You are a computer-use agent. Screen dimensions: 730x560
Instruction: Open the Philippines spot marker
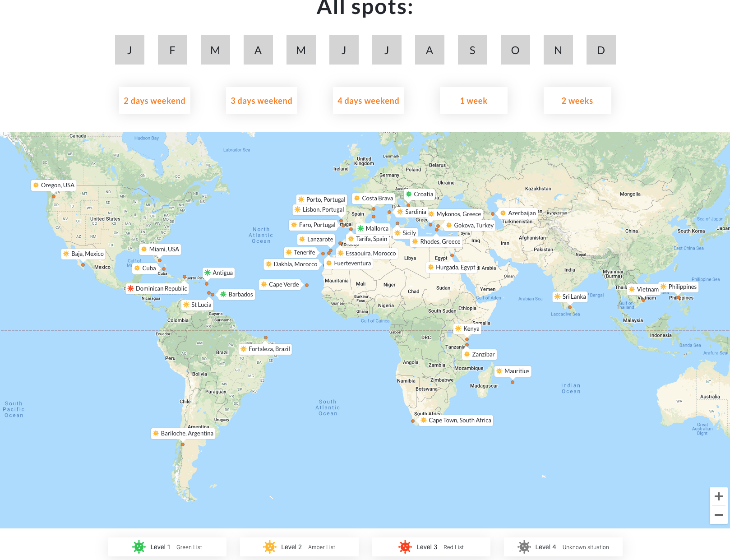click(x=679, y=287)
